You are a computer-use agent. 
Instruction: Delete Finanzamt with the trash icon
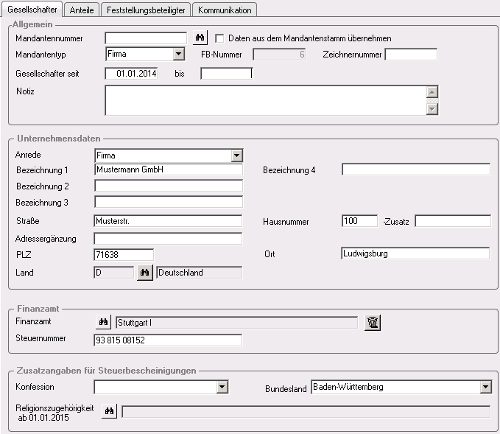click(373, 322)
